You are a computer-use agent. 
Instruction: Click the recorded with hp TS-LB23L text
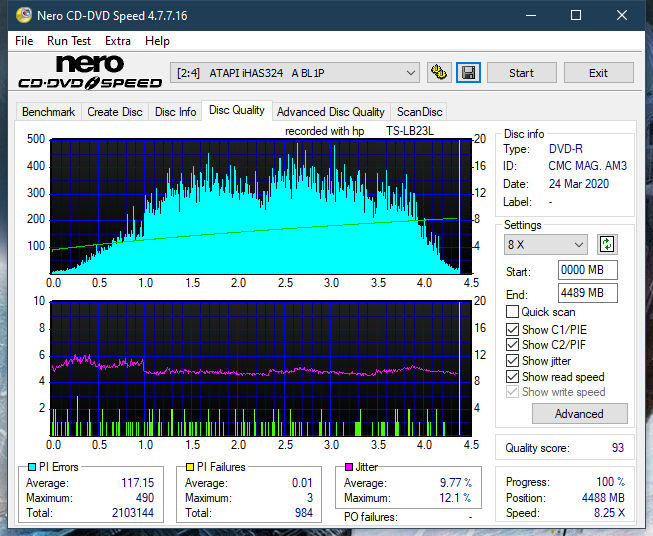359,131
